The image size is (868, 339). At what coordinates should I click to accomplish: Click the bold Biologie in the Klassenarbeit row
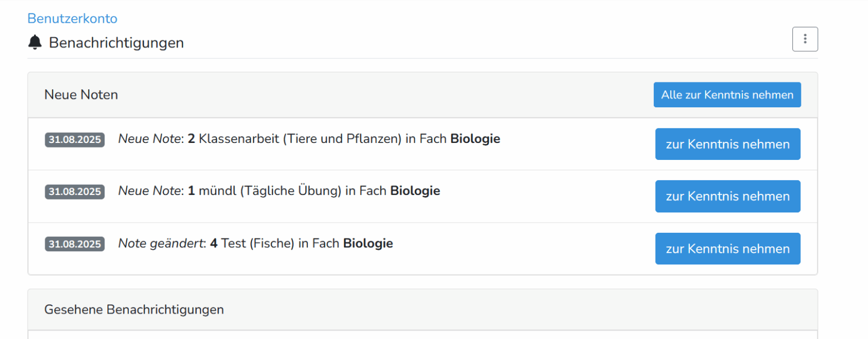click(475, 139)
